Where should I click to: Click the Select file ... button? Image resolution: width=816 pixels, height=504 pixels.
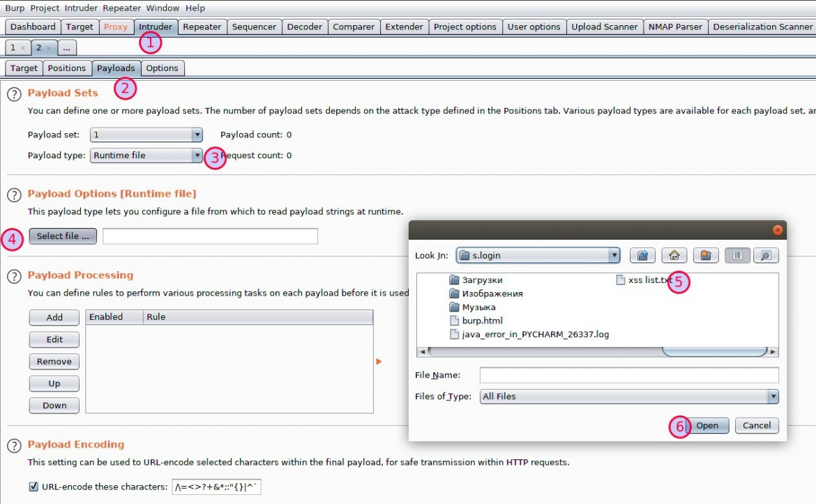[63, 236]
